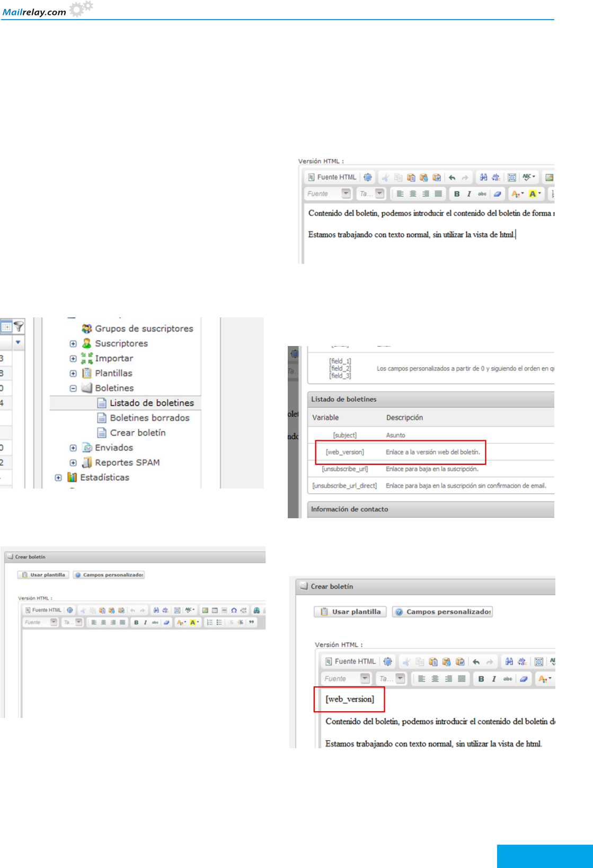Screen dimensions: 593x868
Task: Click the Estadísticas bar chart icon
Action: click(72, 477)
